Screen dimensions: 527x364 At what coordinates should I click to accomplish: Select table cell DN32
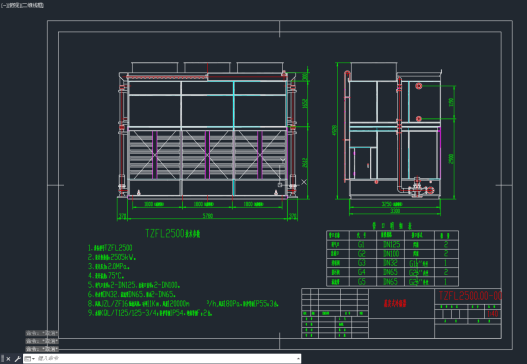click(x=390, y=263)
